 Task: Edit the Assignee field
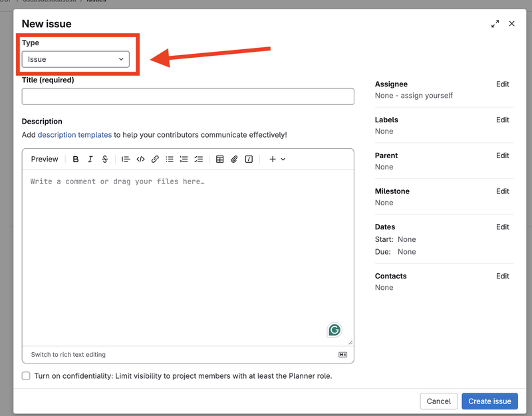click(x=503, y=84)
